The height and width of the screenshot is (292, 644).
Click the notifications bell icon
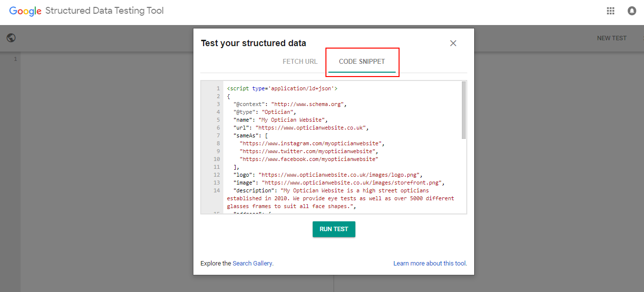pyautogui.click(x=632, y=10)
